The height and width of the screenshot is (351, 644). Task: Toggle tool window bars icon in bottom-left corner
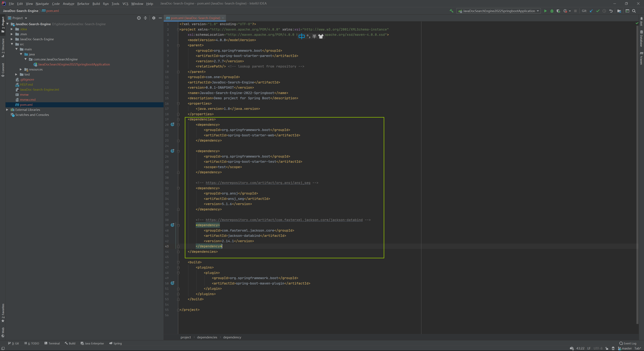[3, 348]
